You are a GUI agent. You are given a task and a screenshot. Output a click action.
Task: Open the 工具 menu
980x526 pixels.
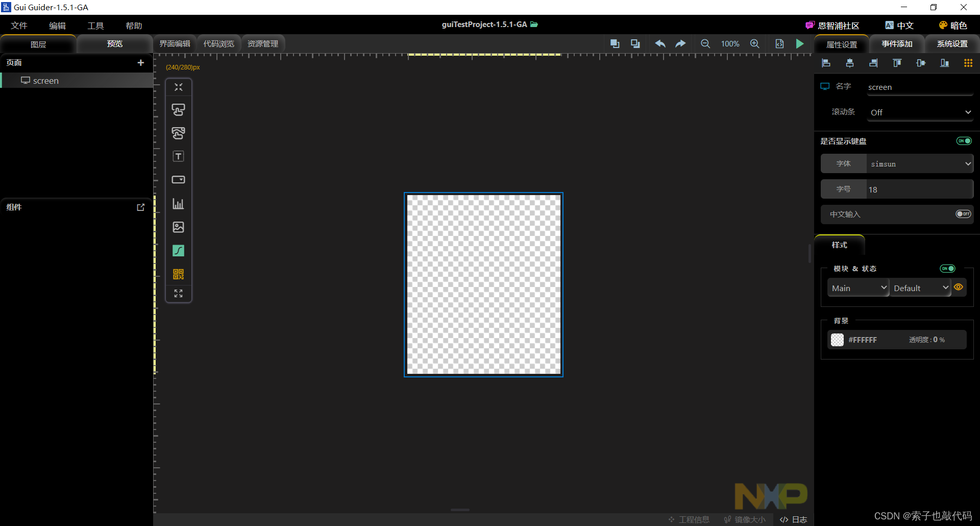point(95,26)
